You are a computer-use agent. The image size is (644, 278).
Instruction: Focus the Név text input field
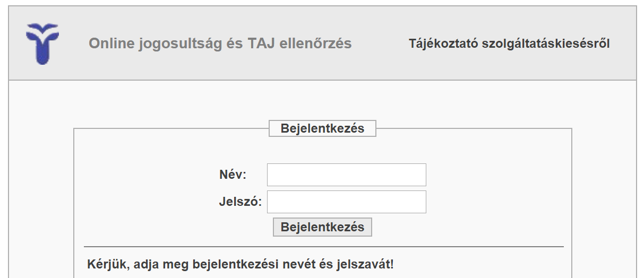(347, 175)
